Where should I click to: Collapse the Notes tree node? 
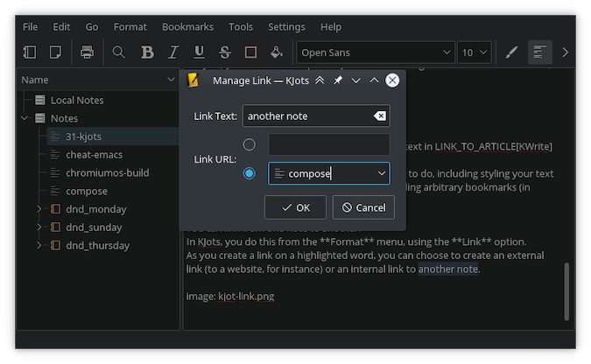click(25, 118)
